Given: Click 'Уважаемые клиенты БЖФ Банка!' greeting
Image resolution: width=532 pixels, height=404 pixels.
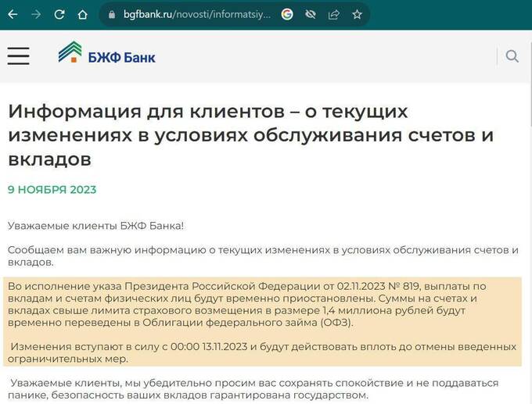Looking at the screenshot, I should (95, 226).
